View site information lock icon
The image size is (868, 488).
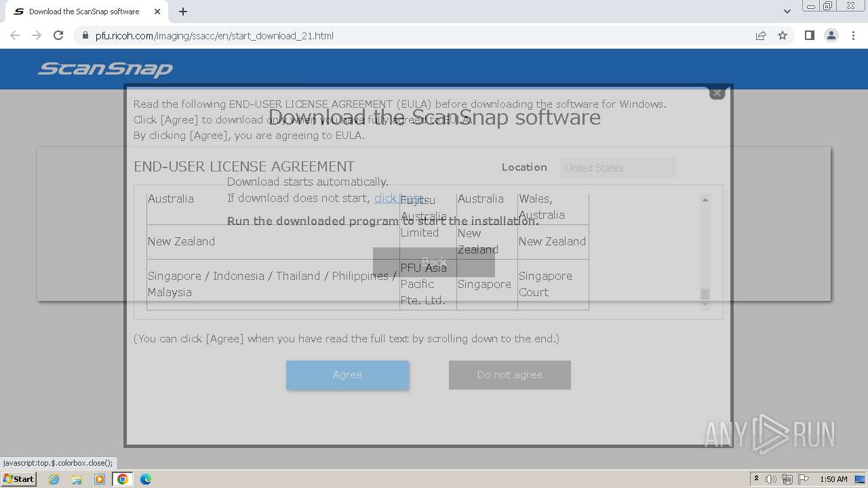pyautogui.click(x=85, y=35)
